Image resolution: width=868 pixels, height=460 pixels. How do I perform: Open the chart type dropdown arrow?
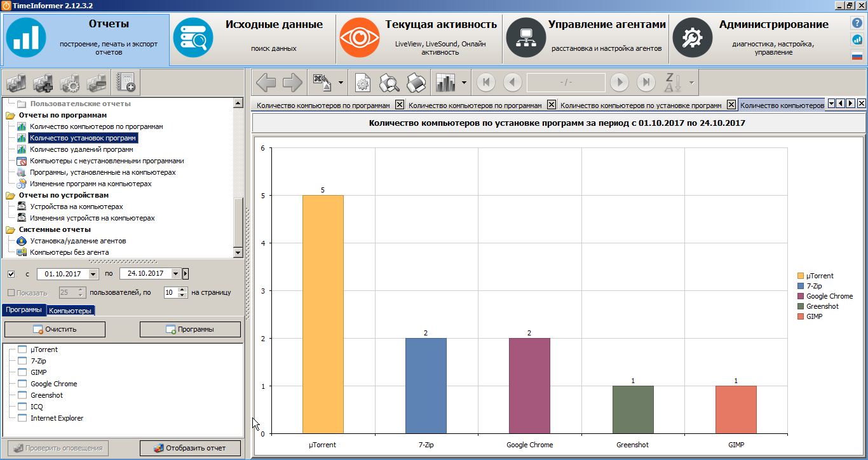tap(465, 83)
